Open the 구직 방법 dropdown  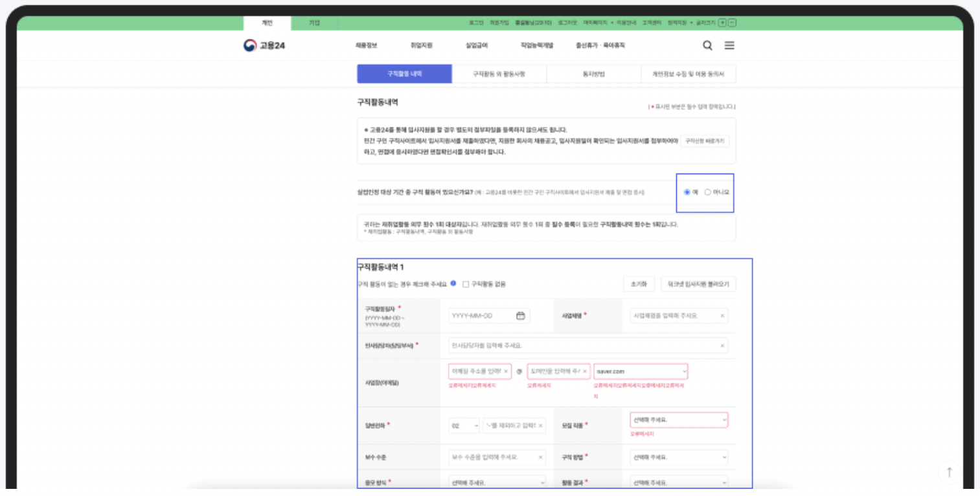[679, 457]
